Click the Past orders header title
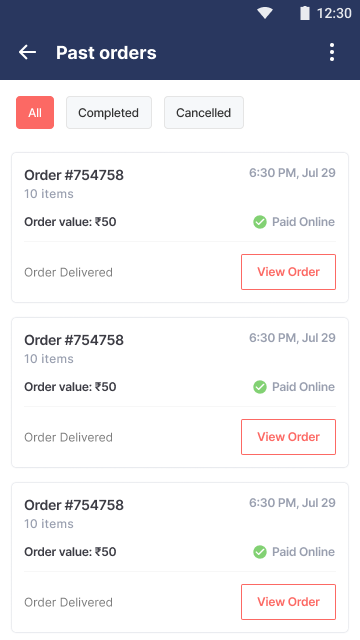Image resolution: width=360 pixels, height=640 pixels. pos(106,53)
